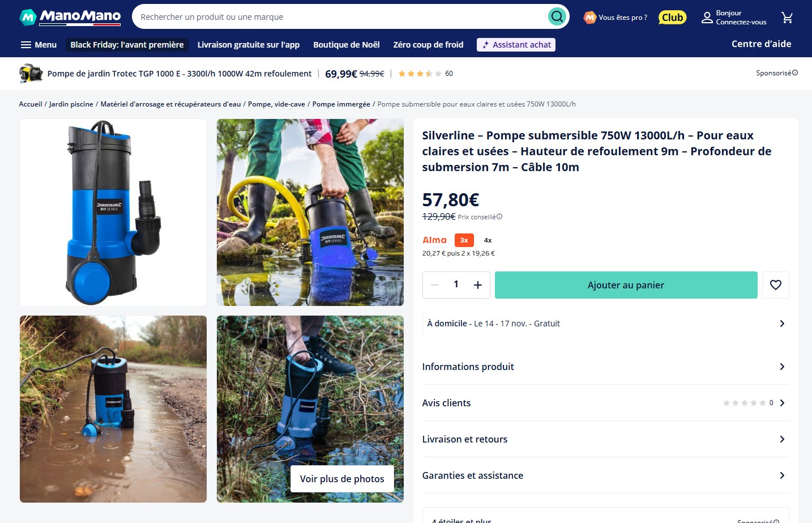Click the info icon beside Prix conseillé
This screenshot has width=812, height=523.
[x=499, y=216]
